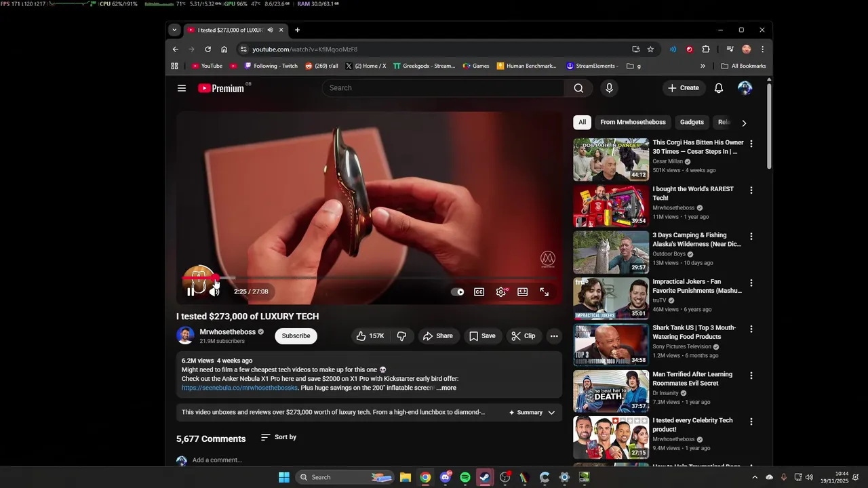Click the YouTube search magnifier button
868x488 pixels.
click(578, 88)
